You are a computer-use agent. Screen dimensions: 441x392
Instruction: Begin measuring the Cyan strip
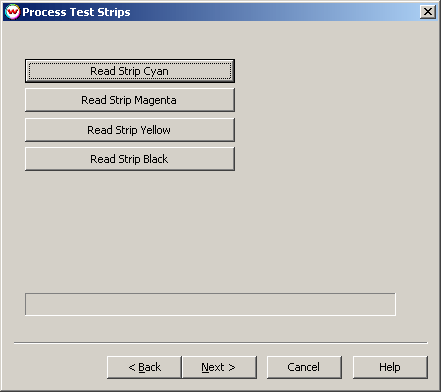tap(130, 71)
